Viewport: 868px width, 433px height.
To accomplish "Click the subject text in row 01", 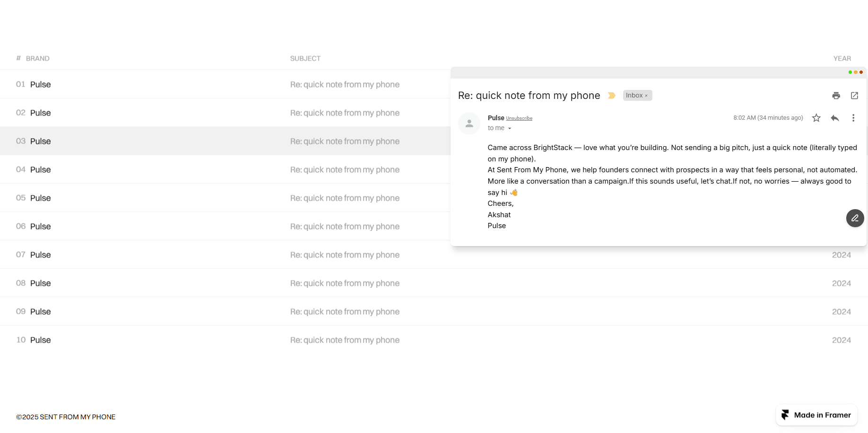I will click(x=345, y=85).
